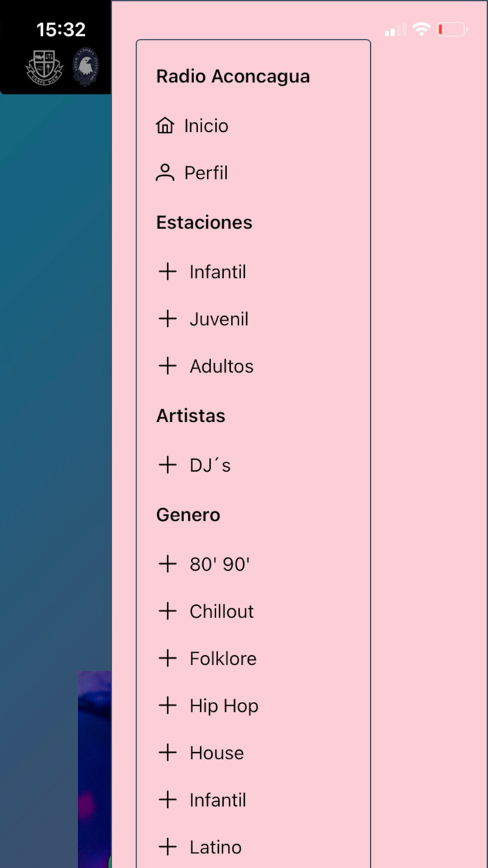Screen dimensions: 488x868
Task: Tap the low battery indicator
Action: tap(450, 29)
